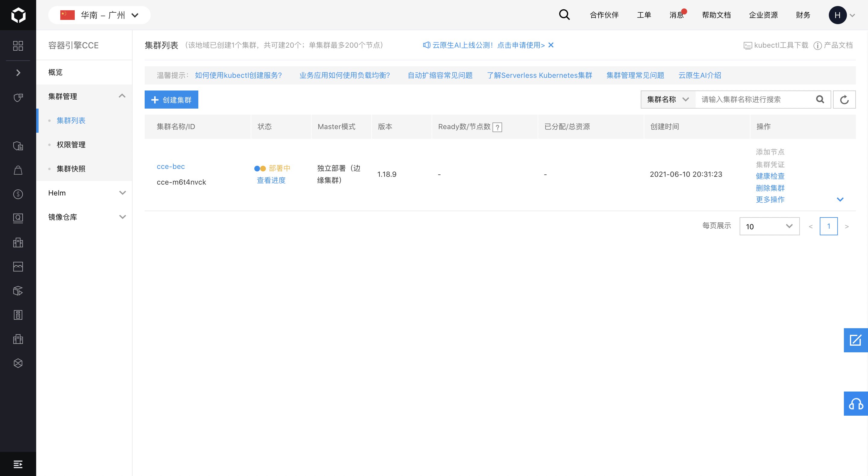Close the 云原生AI announcement banner
868x476 pixels.
[x=551, y=45]
